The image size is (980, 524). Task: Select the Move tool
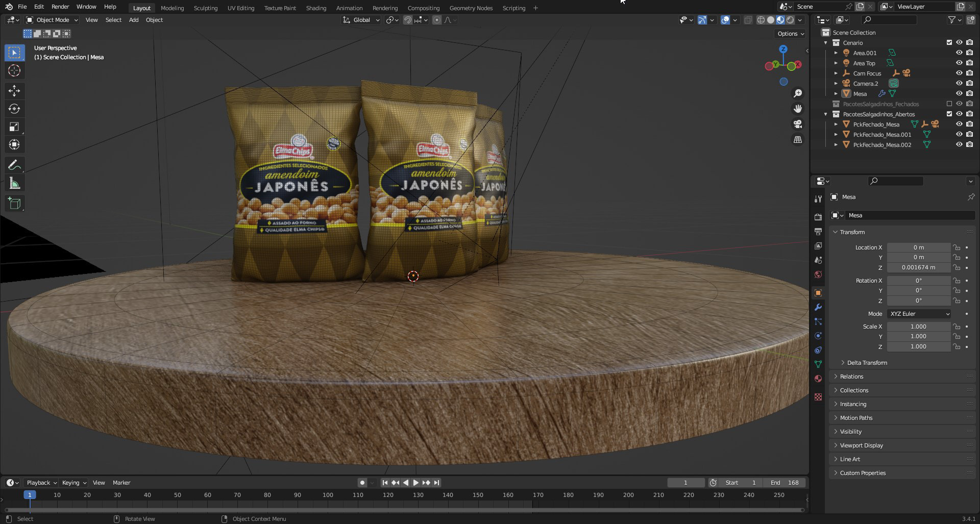14,91
